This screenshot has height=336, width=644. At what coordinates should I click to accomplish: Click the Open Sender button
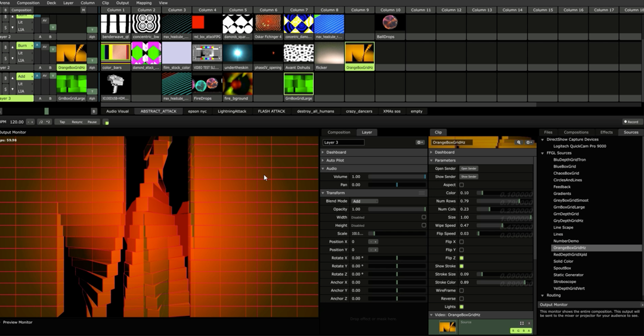click(x=469, y=169)
